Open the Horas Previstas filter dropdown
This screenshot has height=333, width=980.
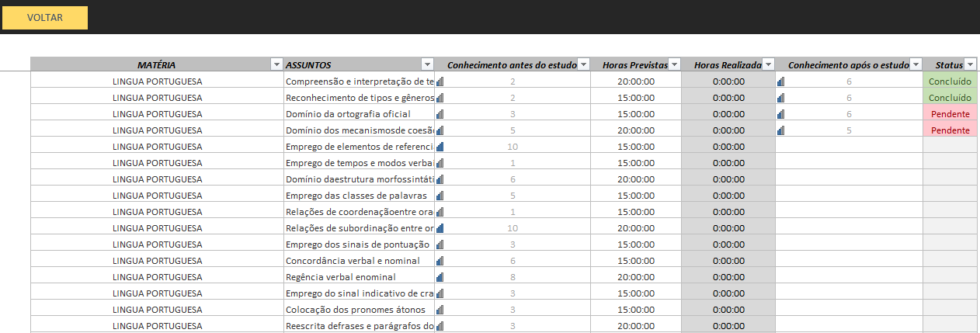click(x=674, y=64)
